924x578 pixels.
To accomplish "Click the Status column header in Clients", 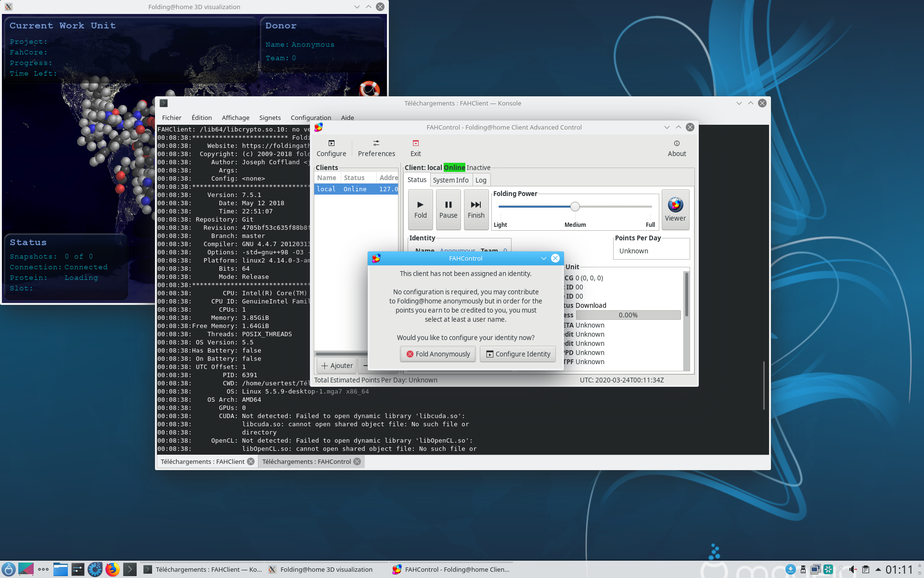I will 359,178.
